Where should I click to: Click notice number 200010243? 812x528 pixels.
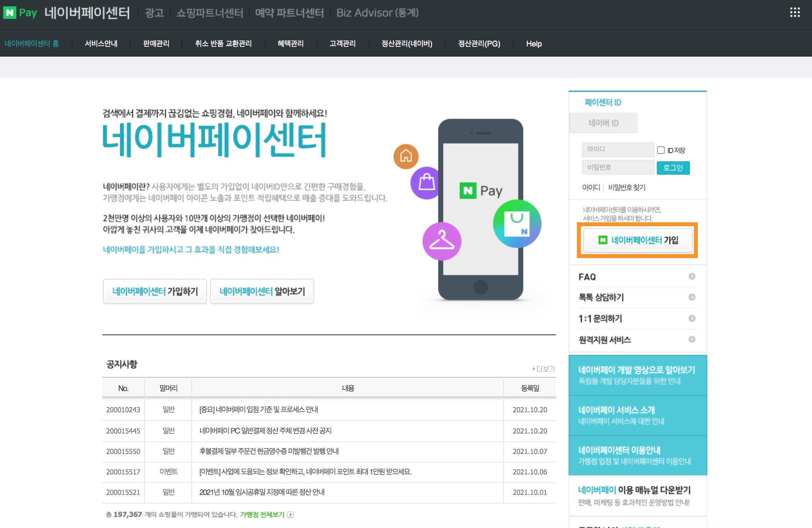tap(123, 410)
